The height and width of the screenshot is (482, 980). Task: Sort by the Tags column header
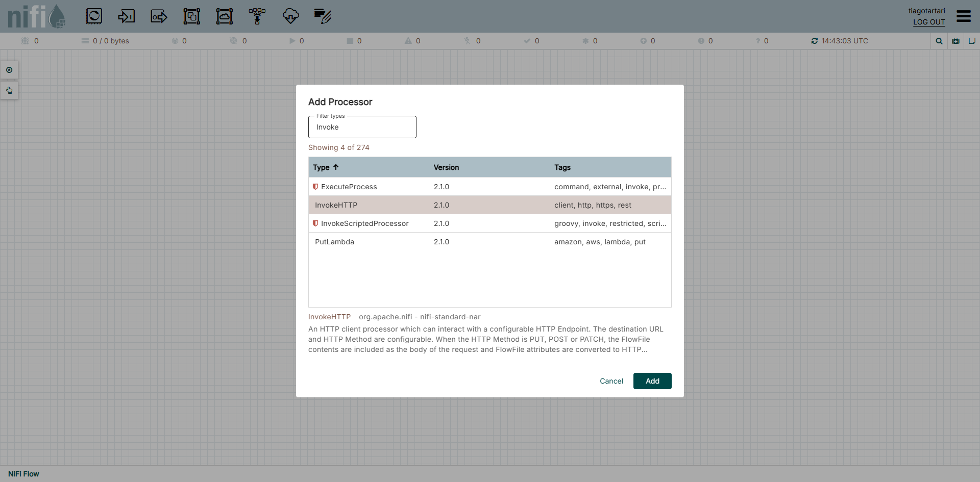click(562, 167)
